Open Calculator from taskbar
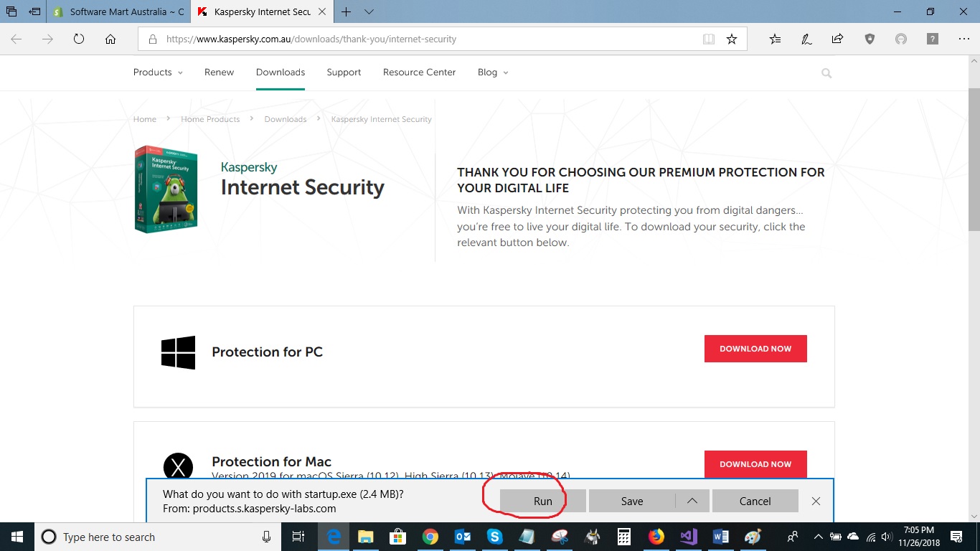The height and width of the screenshot is (551, 980). coord(624,537)
